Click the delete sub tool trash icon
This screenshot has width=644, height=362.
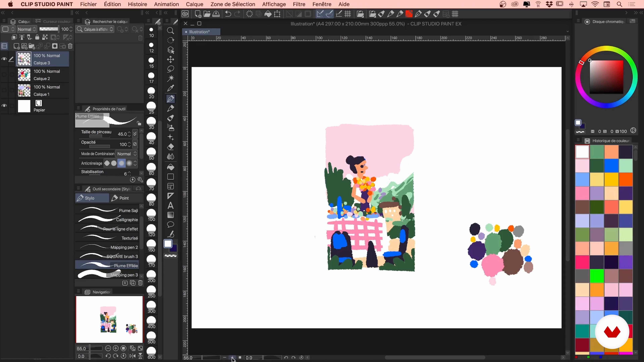(x=140, y=283)
